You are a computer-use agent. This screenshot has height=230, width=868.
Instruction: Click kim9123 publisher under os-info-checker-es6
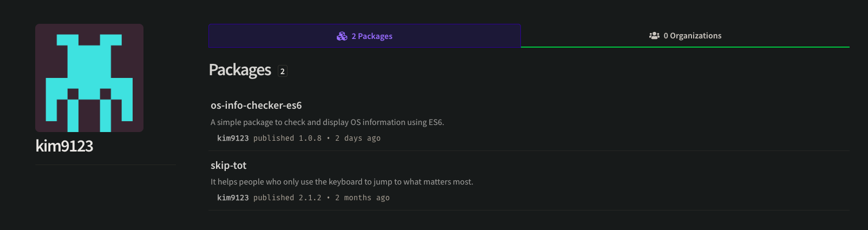(233, 139)
